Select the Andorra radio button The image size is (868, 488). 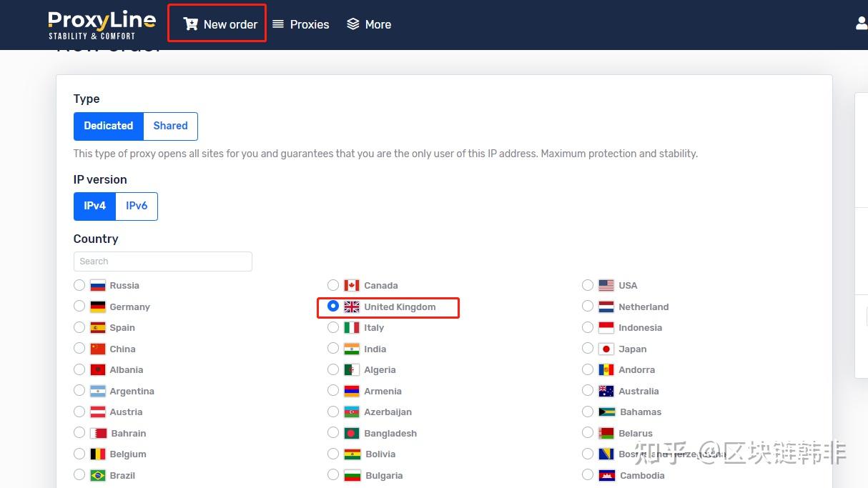pos(588,369)
